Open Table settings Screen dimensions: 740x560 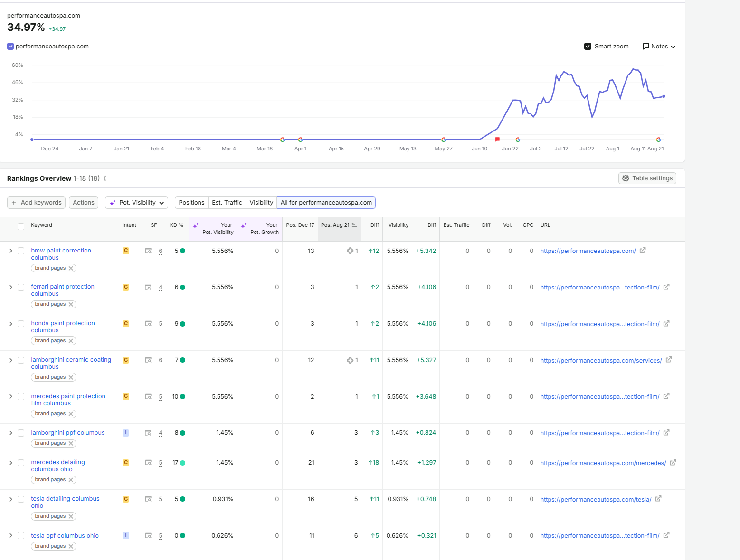pyautogui.click(x=647, y=178)
